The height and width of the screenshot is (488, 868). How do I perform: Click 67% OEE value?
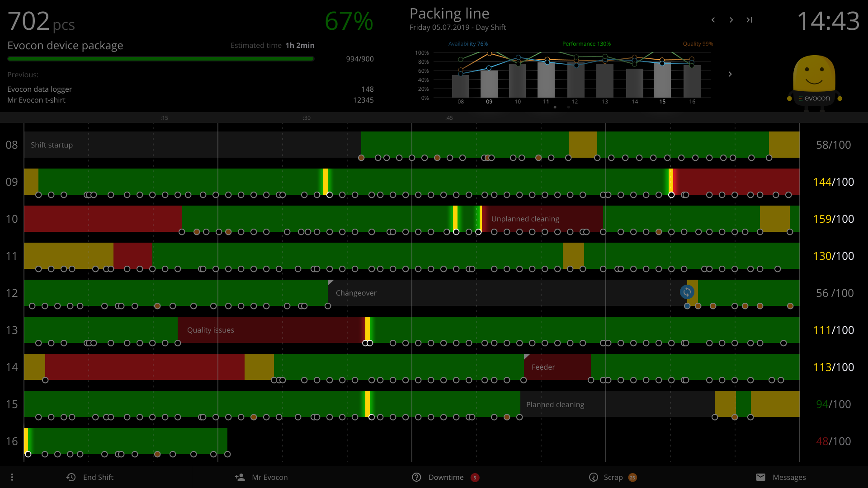(349, 21)
